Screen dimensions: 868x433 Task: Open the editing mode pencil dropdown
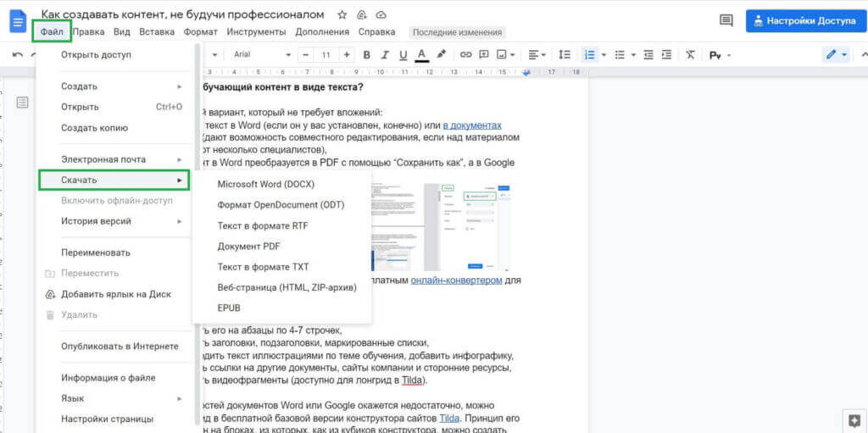point(836,55)
